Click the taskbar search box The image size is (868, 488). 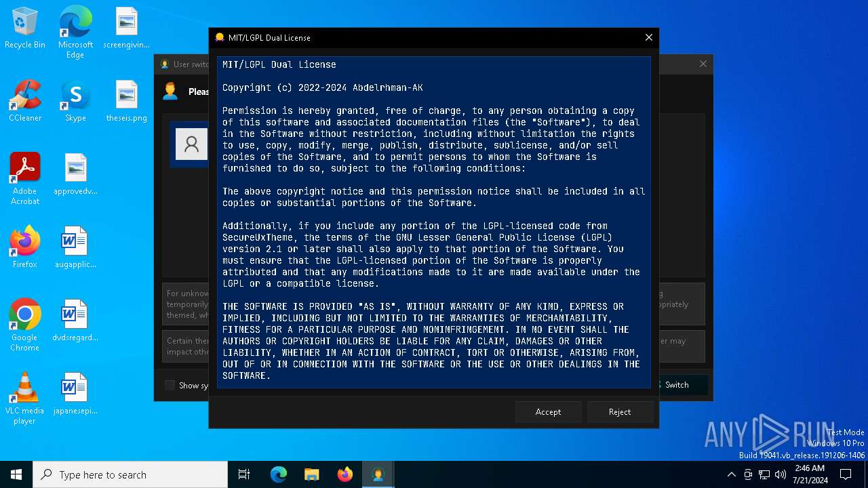point(130,474)
